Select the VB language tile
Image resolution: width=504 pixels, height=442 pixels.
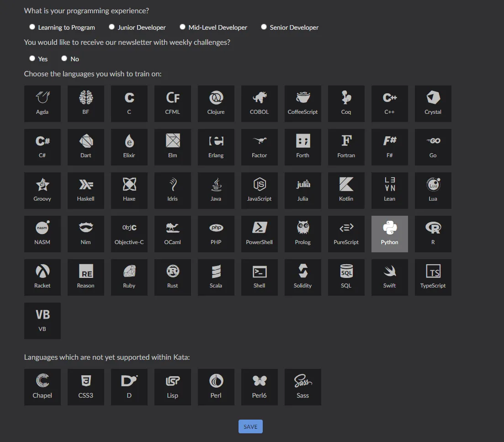pos(42,321)
